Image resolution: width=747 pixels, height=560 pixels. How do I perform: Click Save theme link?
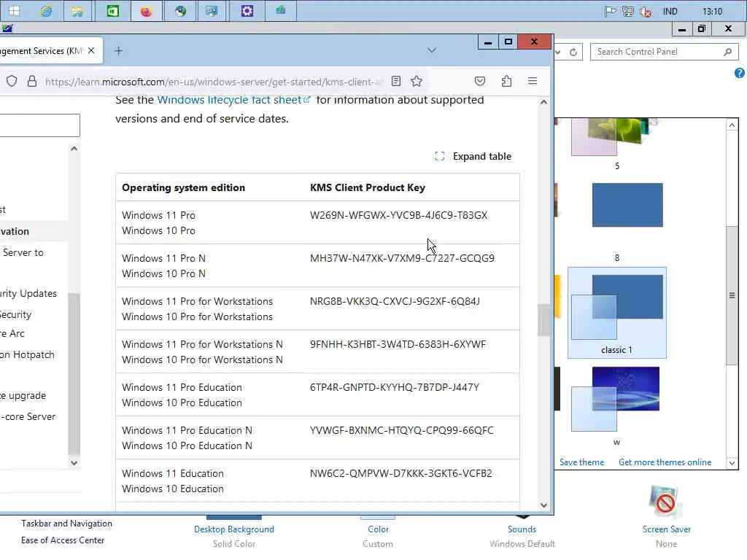coord(581,462)
